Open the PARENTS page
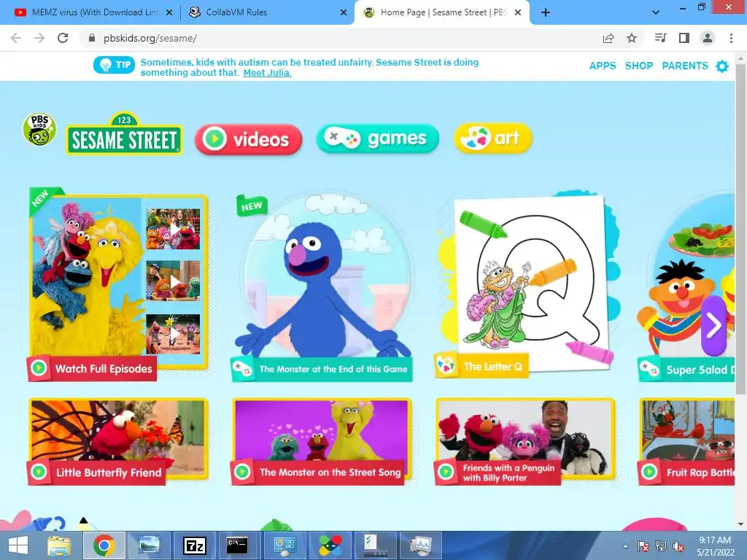The height and width of the screenshot is (560, 747). 684,66
